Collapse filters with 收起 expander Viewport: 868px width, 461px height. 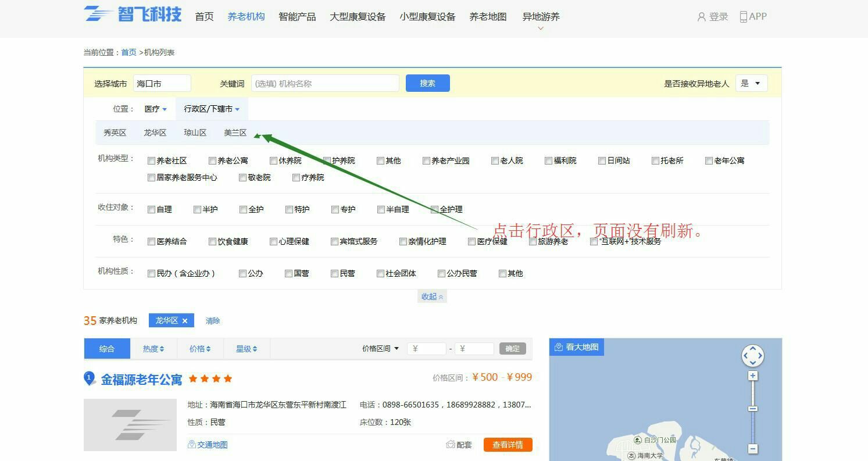point(433,296)
